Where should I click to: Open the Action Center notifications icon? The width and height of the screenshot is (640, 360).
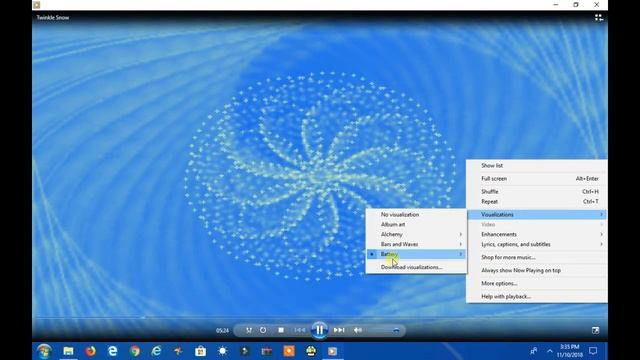(593, 351)
